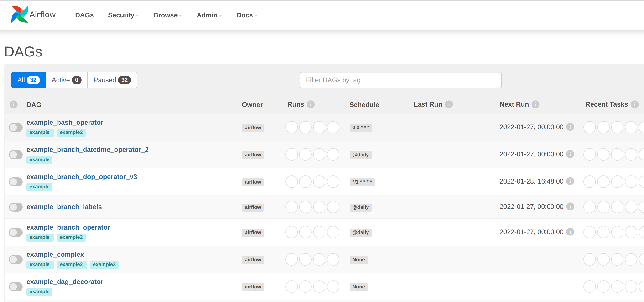Open the DAGs menu item
Screen dimensions: 644x302
pyautogui.click(x=84, y=15)
